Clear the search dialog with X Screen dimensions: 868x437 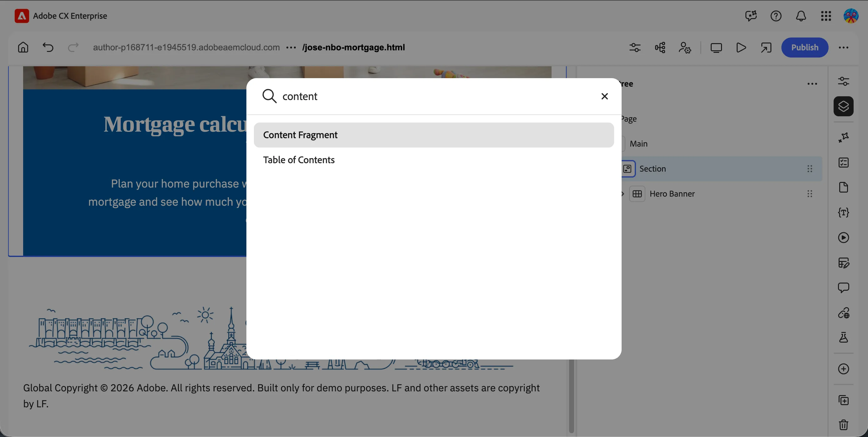(x=604, y=96)
